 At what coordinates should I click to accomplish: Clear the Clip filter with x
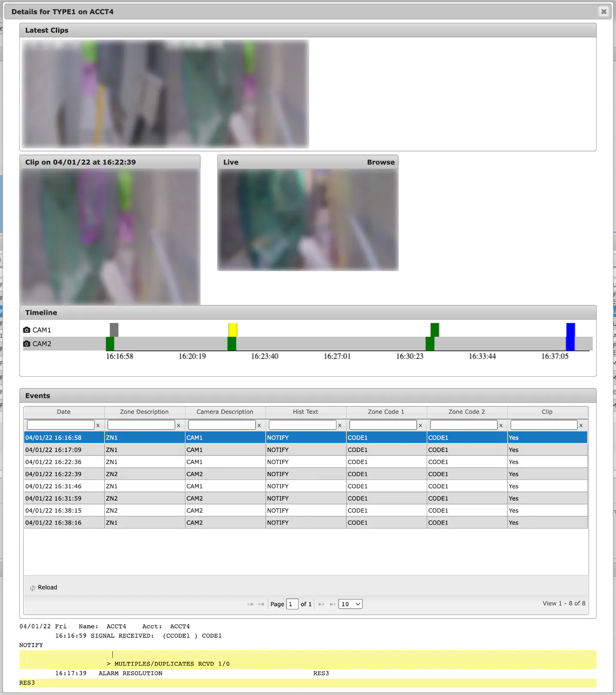point(581,425)
